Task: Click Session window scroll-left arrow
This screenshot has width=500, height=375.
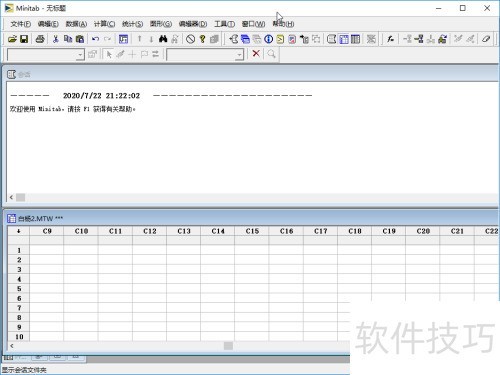Action: (x=11, y=197)
